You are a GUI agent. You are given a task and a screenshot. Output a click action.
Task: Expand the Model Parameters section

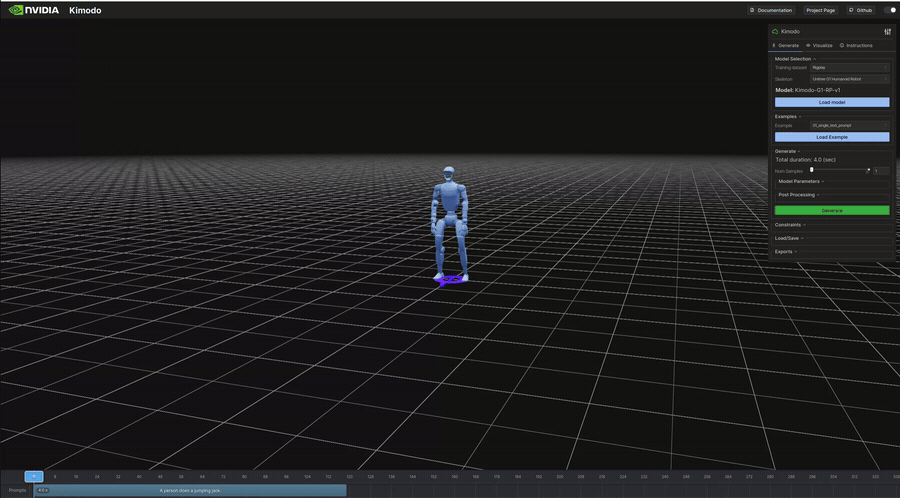801,181
